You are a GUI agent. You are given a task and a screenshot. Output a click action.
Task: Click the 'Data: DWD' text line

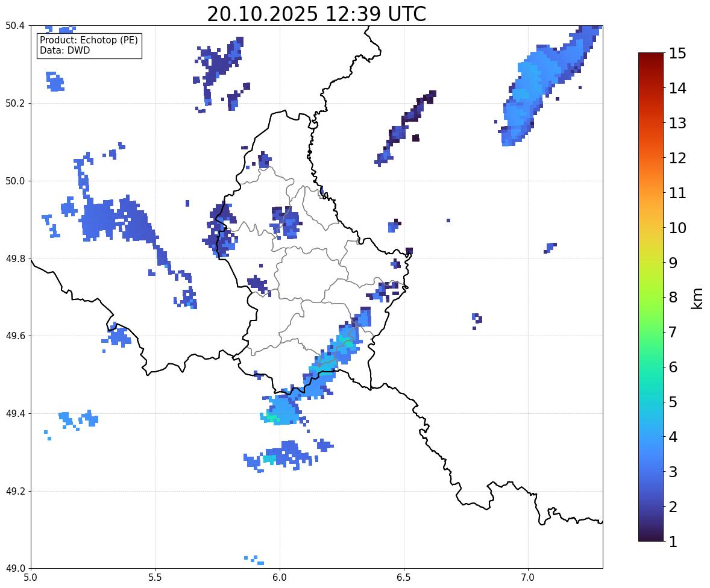64,50
